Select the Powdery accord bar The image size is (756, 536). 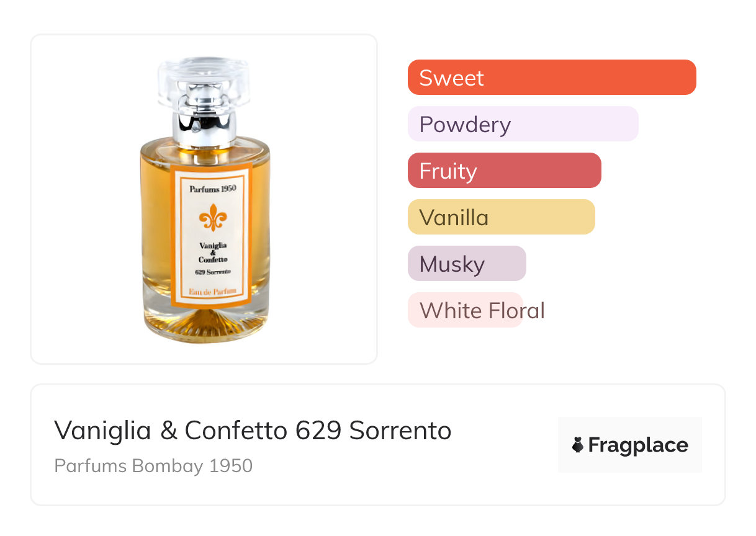tap(523, 124)
